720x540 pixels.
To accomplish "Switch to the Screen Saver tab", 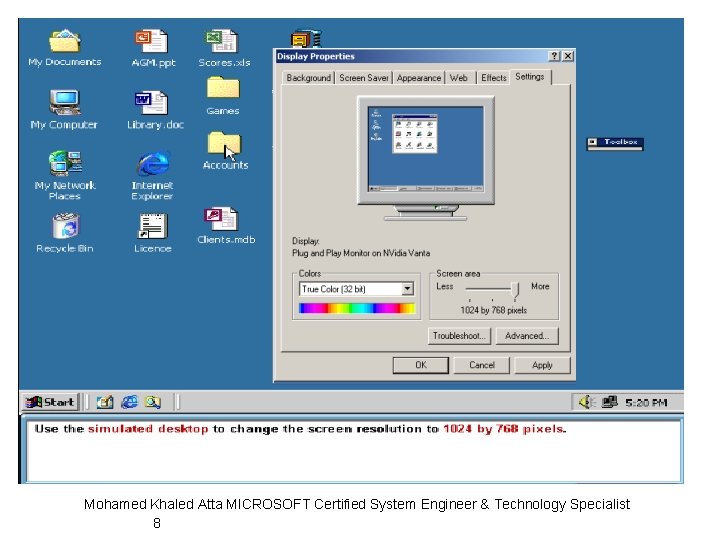I will click(364, 78).
